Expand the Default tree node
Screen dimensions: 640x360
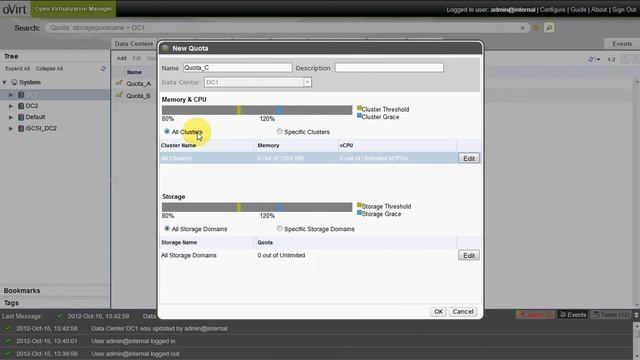pyautogui.click(x=11, y=117)
